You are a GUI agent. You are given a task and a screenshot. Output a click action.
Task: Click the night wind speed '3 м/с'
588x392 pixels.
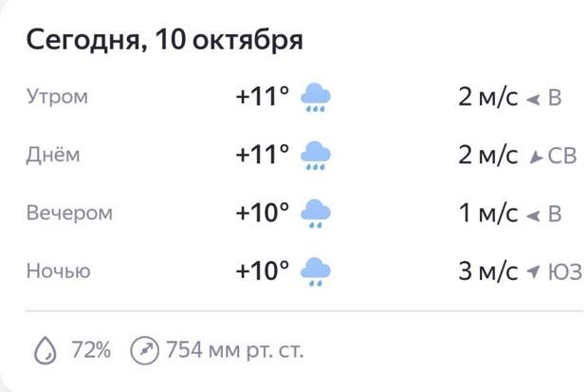pos(487,271)
